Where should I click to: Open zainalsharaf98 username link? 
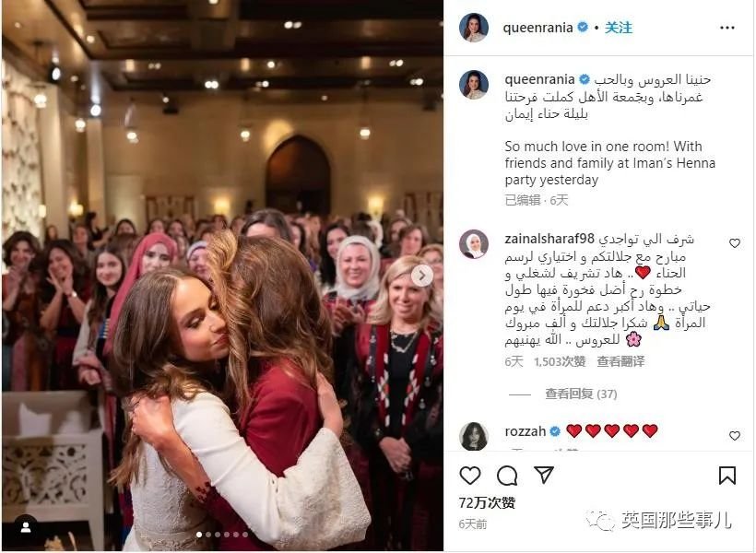click(549, 239)
